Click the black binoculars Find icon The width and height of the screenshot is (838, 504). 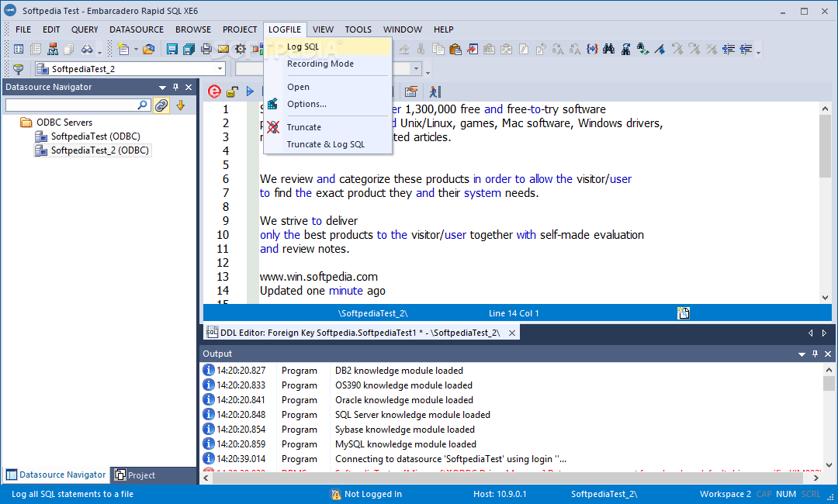(609, 50)
